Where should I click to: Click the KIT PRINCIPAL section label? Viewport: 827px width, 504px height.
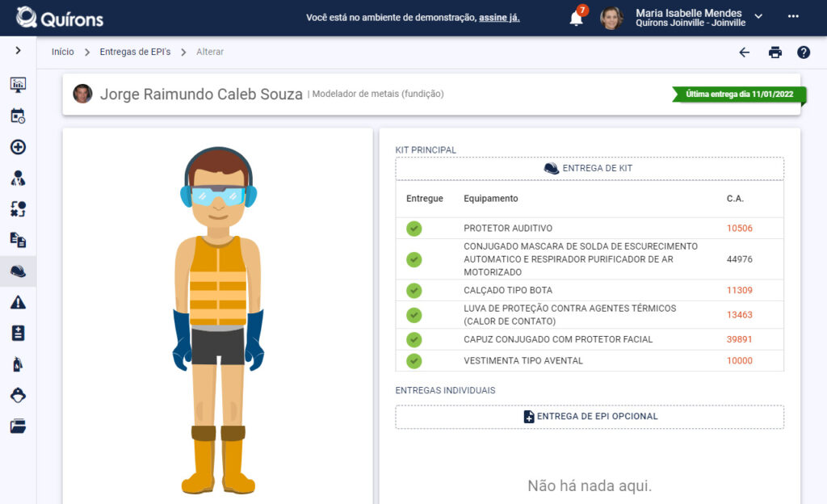click(426, 150)
